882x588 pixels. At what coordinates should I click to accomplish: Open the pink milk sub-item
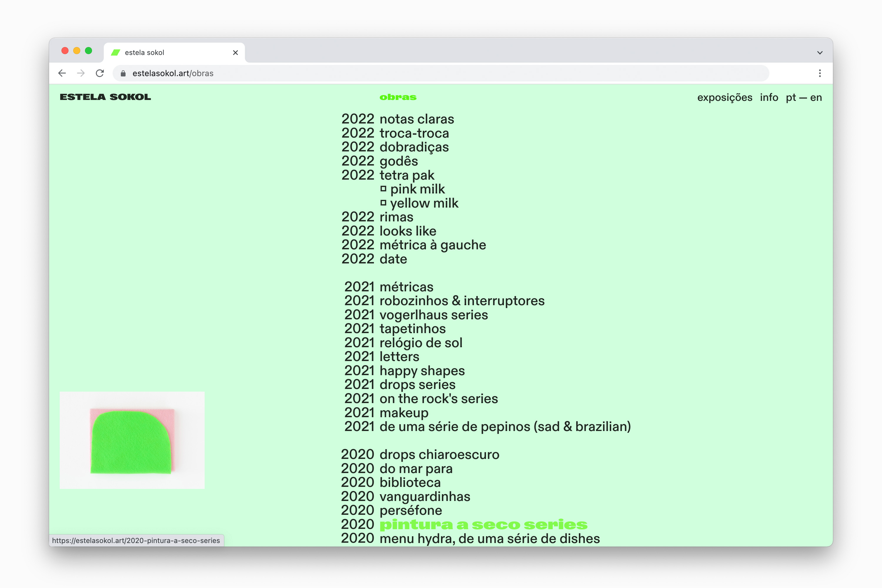pyautogui.click(x=417, y=189)
